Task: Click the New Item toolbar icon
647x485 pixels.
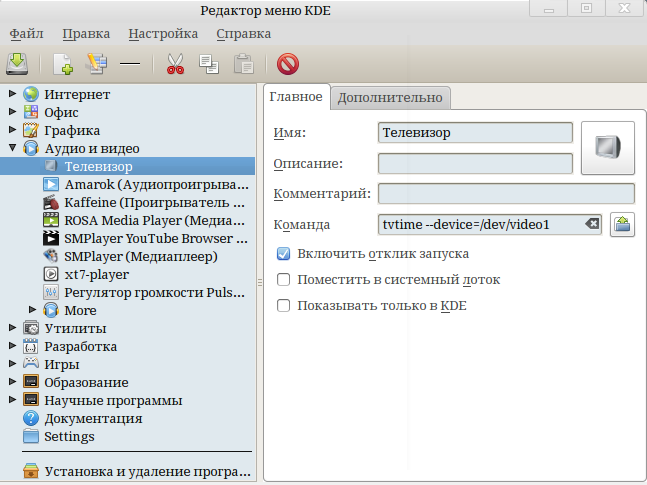Action: click(63, 65)
